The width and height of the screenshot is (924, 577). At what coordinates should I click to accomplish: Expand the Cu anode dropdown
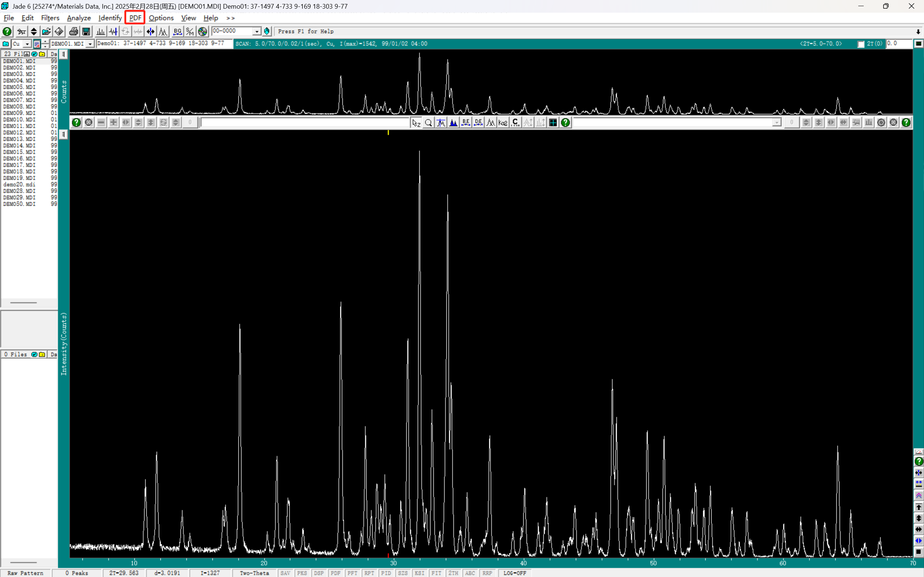pyautogui.click(x=27, y=44)
